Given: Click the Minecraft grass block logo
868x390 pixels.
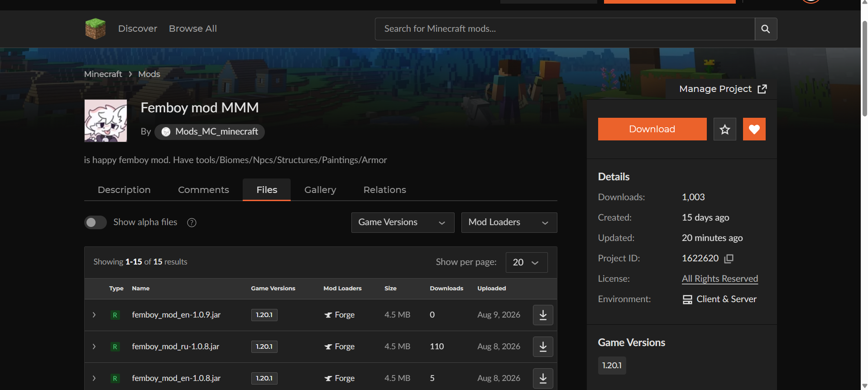Looking at the screenshot, I should pos(96,29).
